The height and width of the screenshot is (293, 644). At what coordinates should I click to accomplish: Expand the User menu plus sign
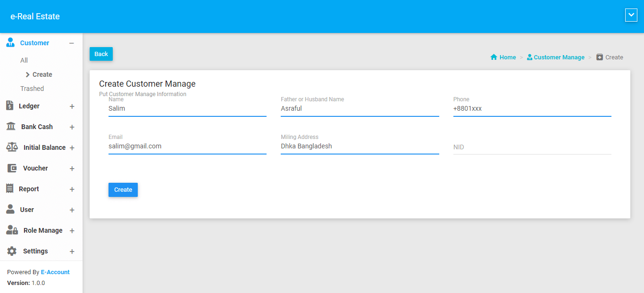(x=72, y=210)
